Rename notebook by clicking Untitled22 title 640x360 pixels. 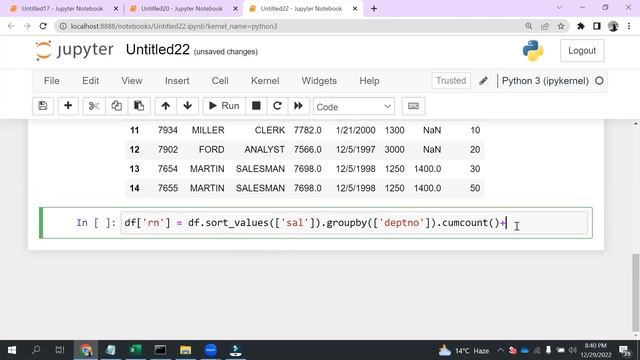pyautogui.click(x=158, y=50)
